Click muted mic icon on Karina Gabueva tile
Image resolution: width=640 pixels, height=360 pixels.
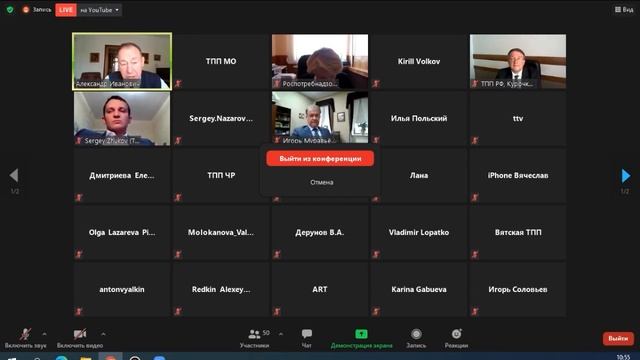(376, 312)
